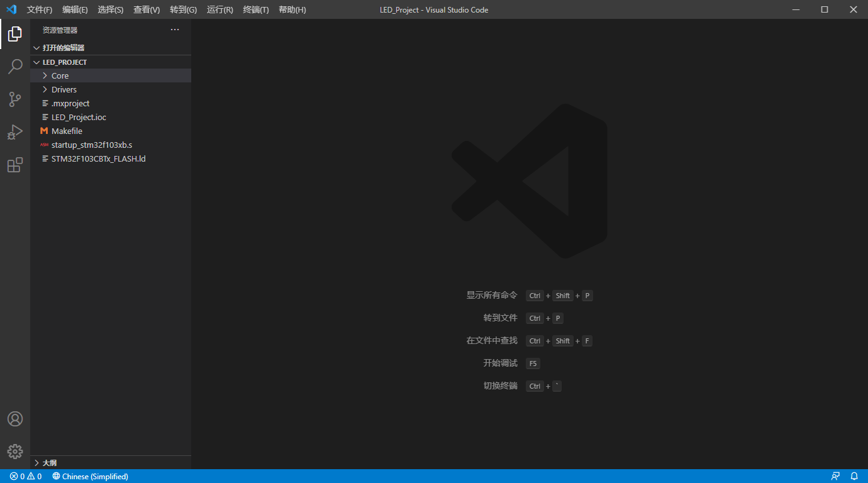Open the Run and Debug icon
This screenshot has width=868, height=483.
tap(14, 132)
